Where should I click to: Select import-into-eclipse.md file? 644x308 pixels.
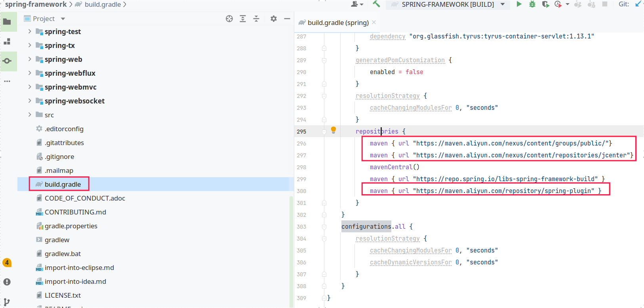pyautogui.click(x=79, y=268)
